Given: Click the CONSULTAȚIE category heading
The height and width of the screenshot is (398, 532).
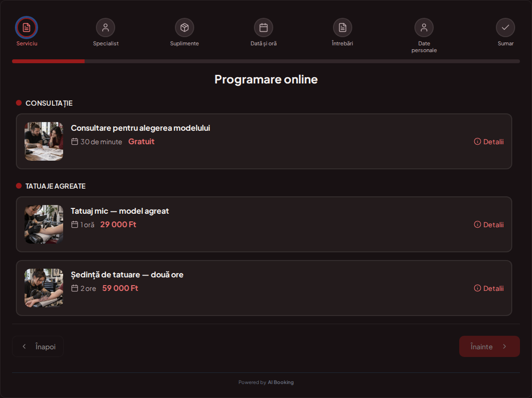Looking at the screenshot, I should coord(49,103).
